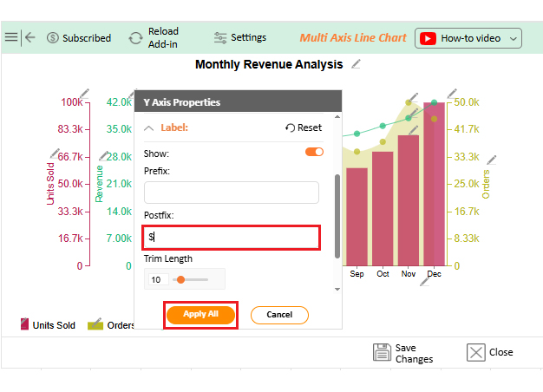This screenshot has width=543, height=392.
Task: Click the Reload Add-in icon
Action: 135,38
